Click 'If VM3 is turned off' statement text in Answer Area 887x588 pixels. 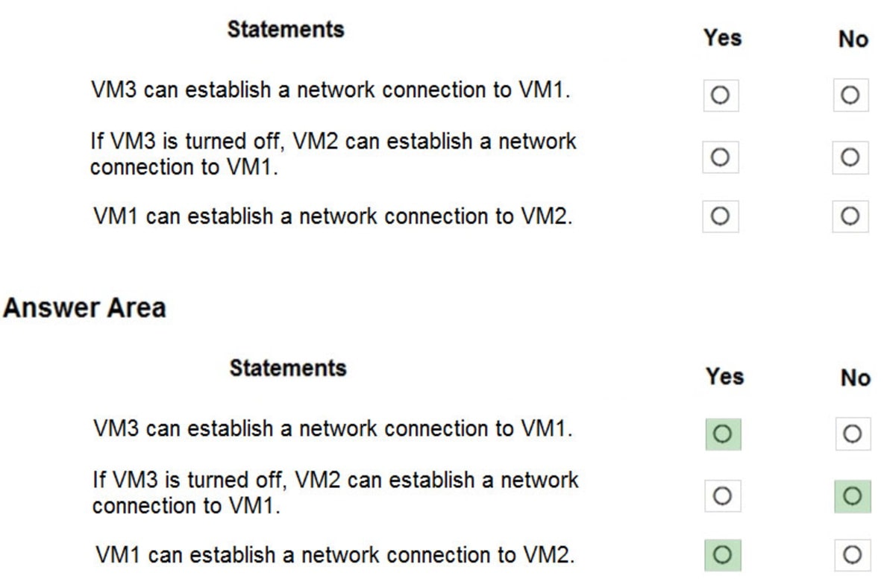335,492
